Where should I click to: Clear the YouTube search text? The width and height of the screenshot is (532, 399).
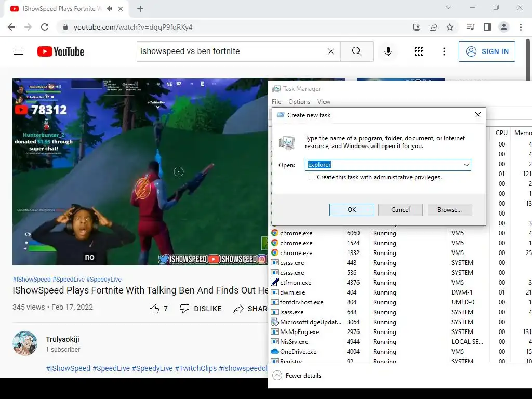331,51
